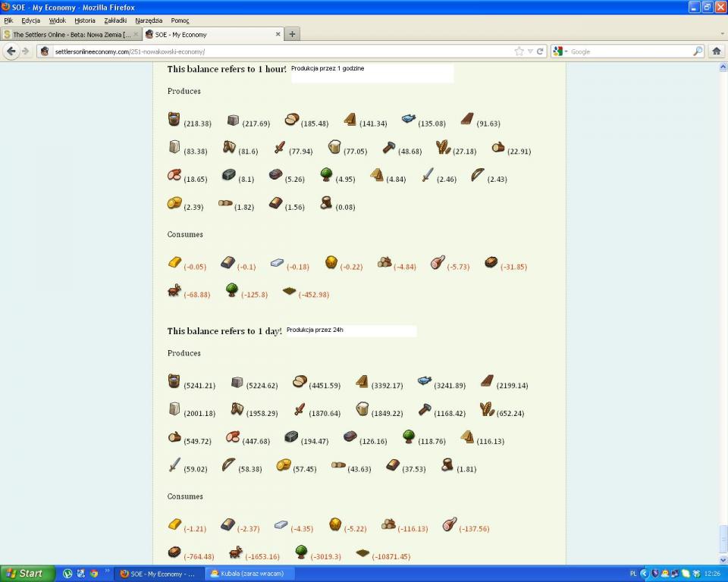728x582 pixels.
Task: Click the gold bar icon next to -1.21
Action: pos(174,524)
